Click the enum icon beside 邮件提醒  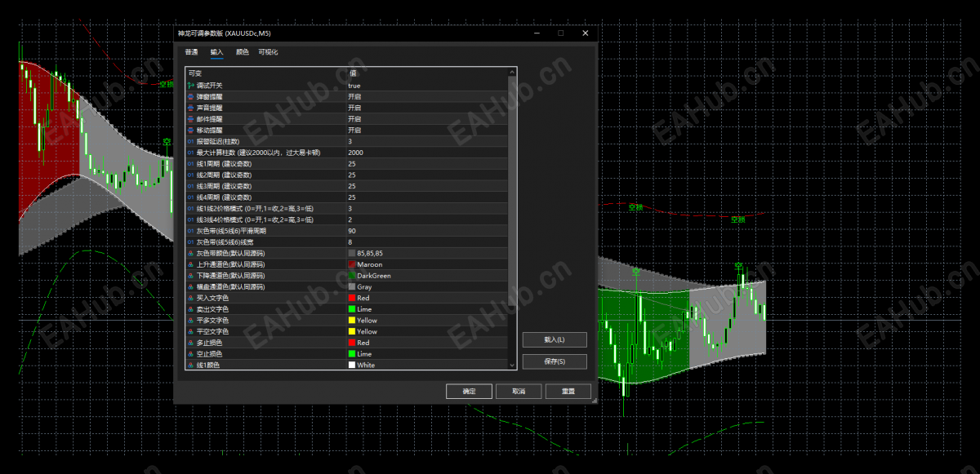(191, 119)
